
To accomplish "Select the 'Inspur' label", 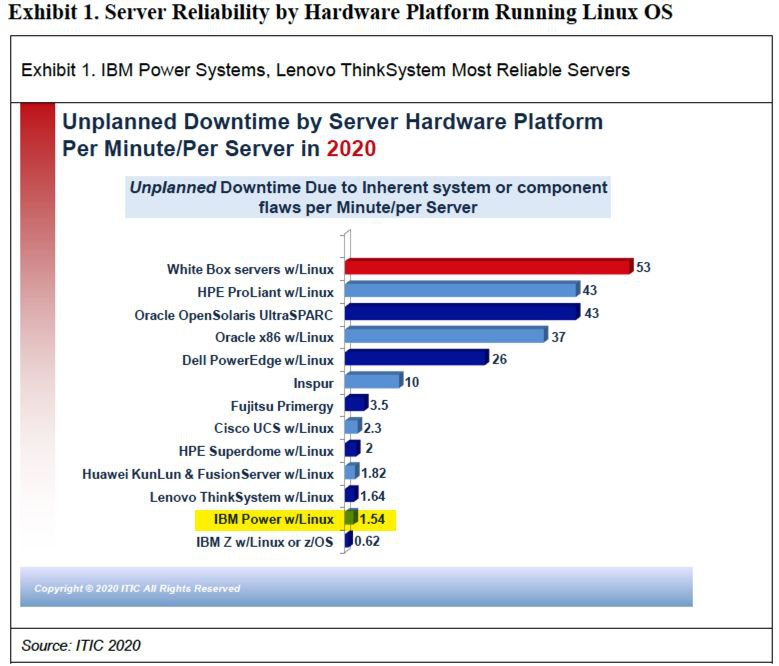I will (313, 383).
